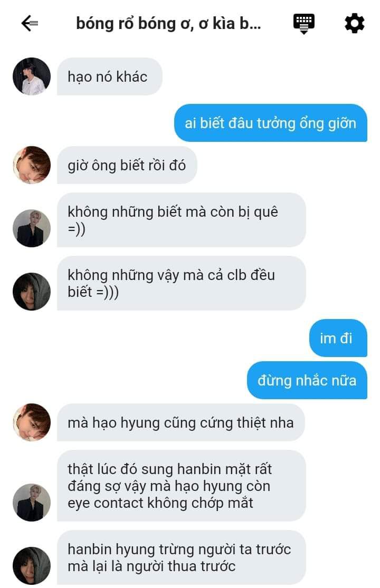Tap avatar beside 'không những biết mà còn bị quê'

(x=32, y=228)
